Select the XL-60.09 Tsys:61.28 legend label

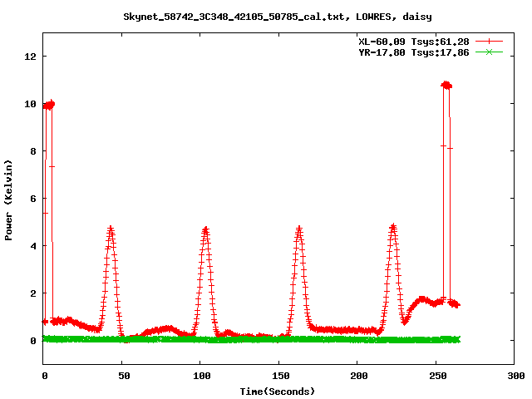pyautogui.click(x=414, y=42)
